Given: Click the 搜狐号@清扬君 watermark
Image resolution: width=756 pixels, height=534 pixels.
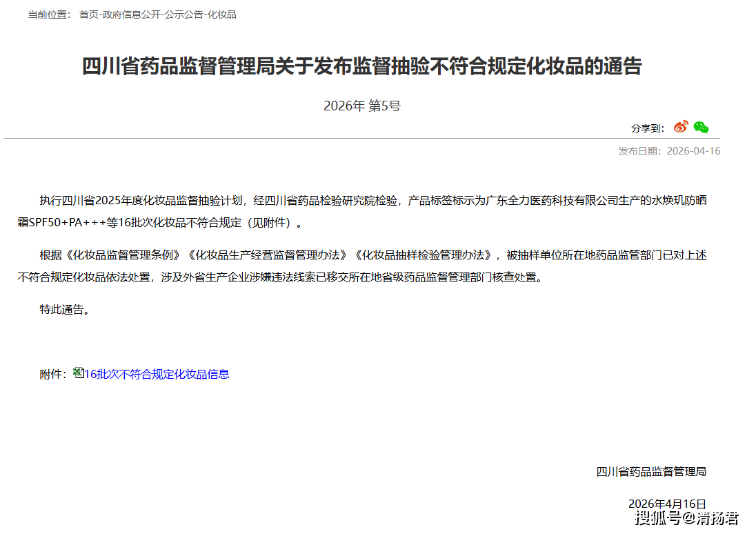Looking at the screenshot, I should [x=686, y=518].
